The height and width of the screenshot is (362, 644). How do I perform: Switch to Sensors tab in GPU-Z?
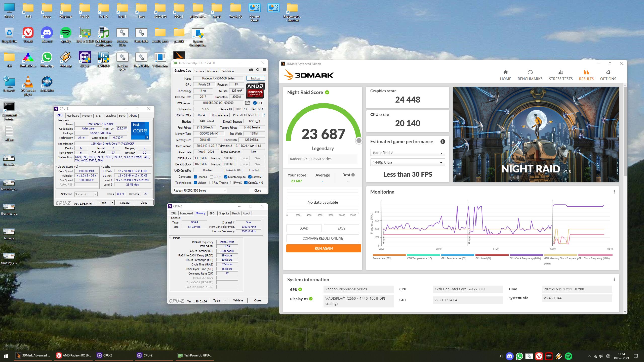click(199, 71)
